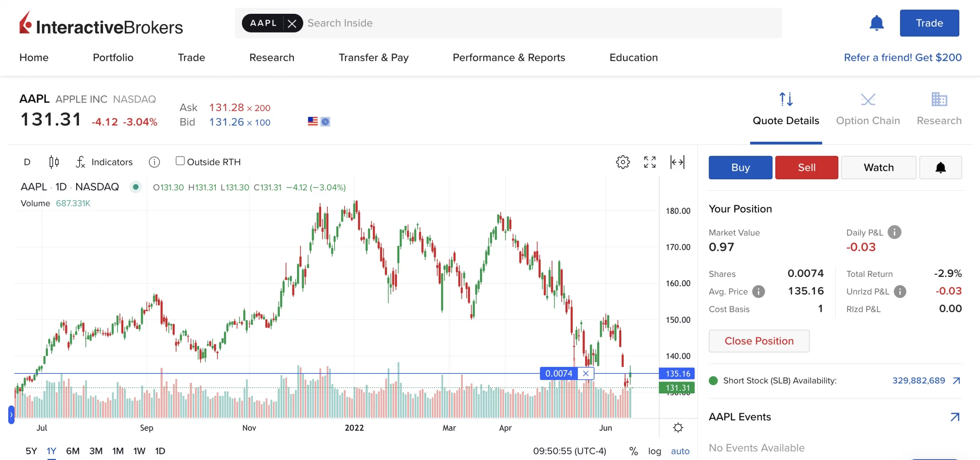The height and width of the screenshot is (460, 980).
Task: Click arrow icon next to SLB availability
Action: [957, 380]
